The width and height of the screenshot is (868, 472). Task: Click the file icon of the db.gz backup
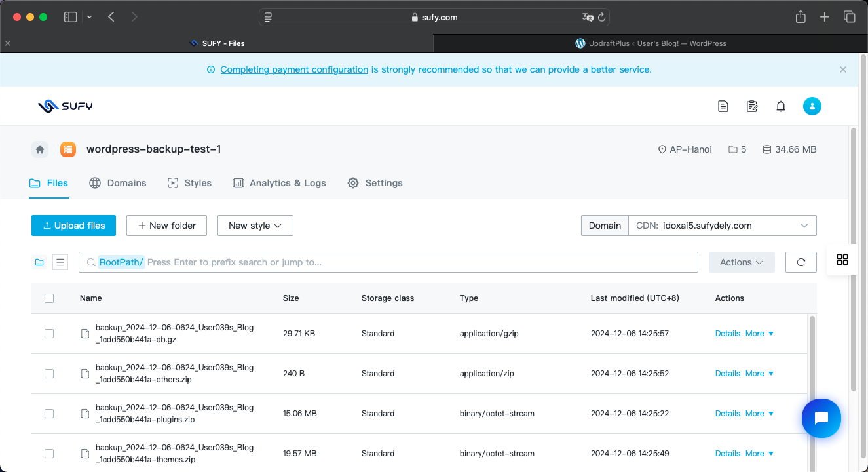click(85, 334)
